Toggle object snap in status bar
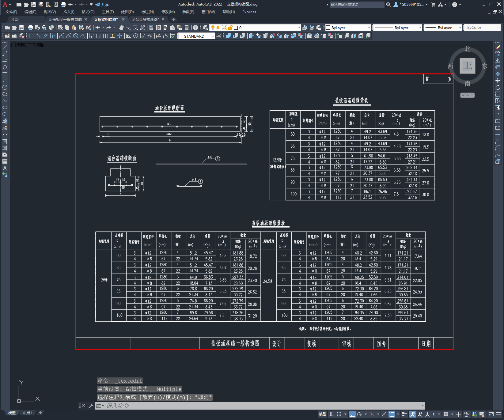This screenshot has height=420, width=504. (392, 414)
